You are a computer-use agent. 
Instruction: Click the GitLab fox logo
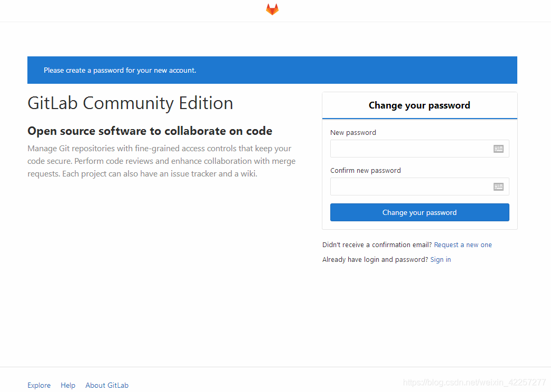[x=272, y=9]
